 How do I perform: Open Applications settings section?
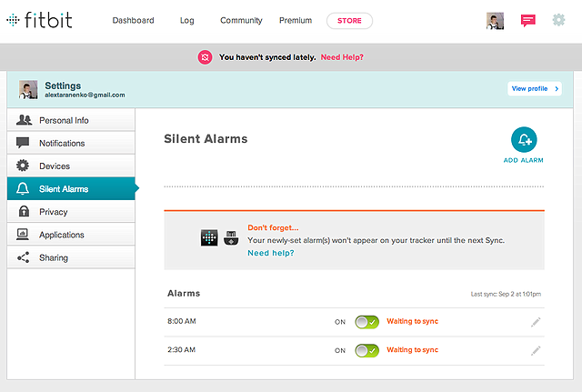pyautogui.click(x=71, y=235)
